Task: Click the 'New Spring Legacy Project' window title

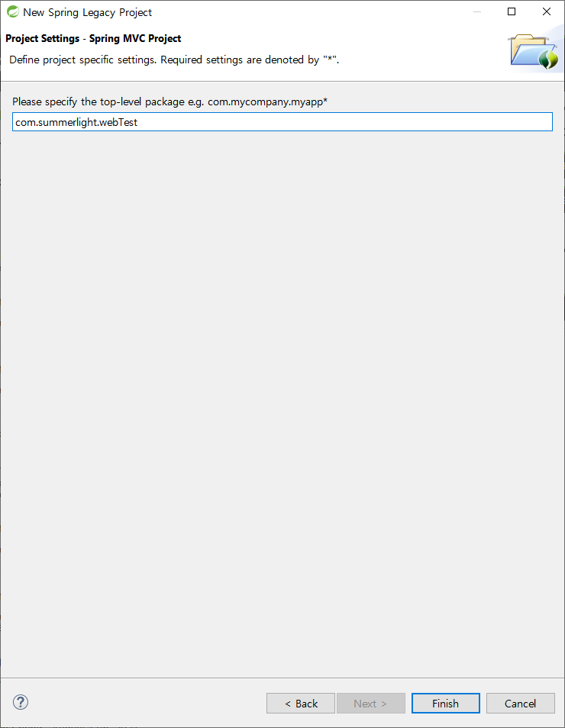Action: (87, 12)
